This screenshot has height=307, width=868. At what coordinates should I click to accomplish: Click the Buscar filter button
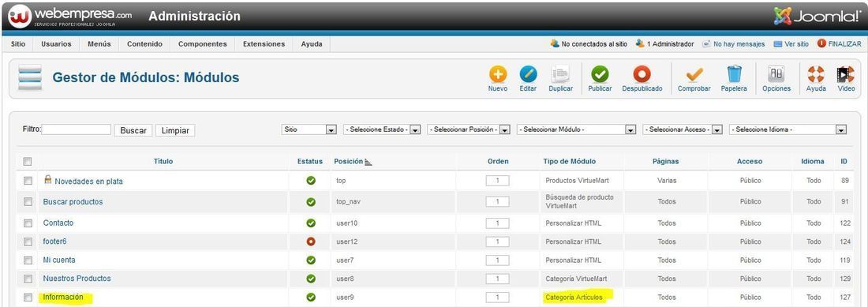[x=133, y=130]
